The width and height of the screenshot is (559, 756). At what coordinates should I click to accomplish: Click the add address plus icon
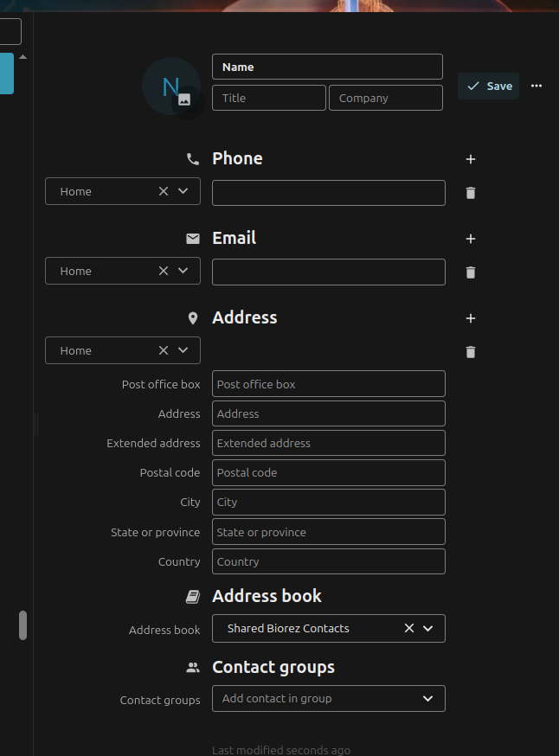click(x=471, y=318)
